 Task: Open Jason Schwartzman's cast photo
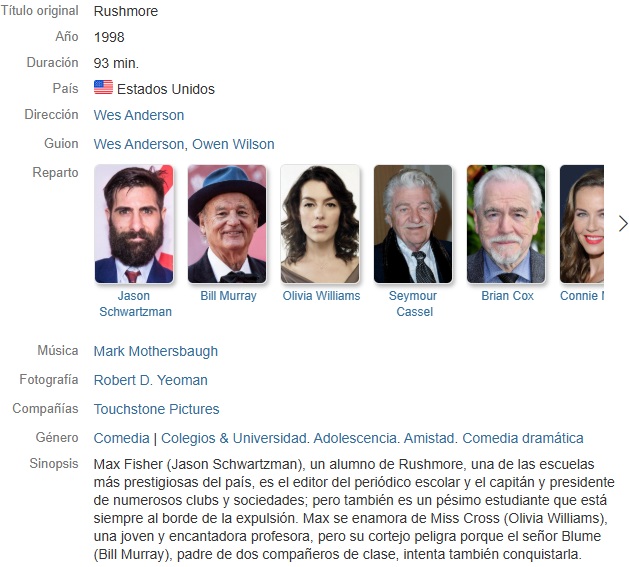click(x=134, y=224)
